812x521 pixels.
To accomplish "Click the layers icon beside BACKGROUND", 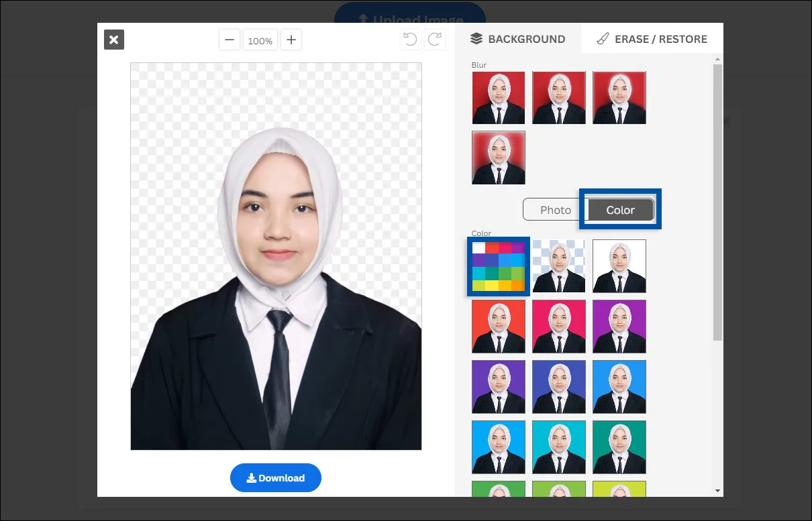I will pos(476,39).
